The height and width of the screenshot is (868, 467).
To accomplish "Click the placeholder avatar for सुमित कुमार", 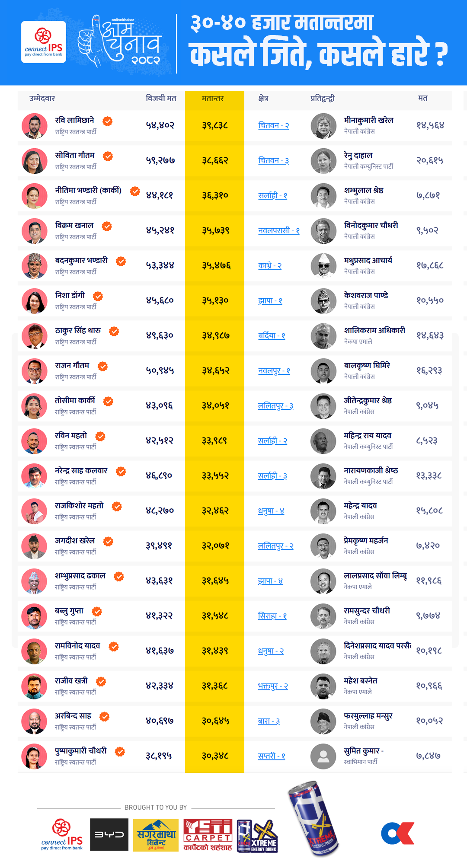I will [323, 756].
